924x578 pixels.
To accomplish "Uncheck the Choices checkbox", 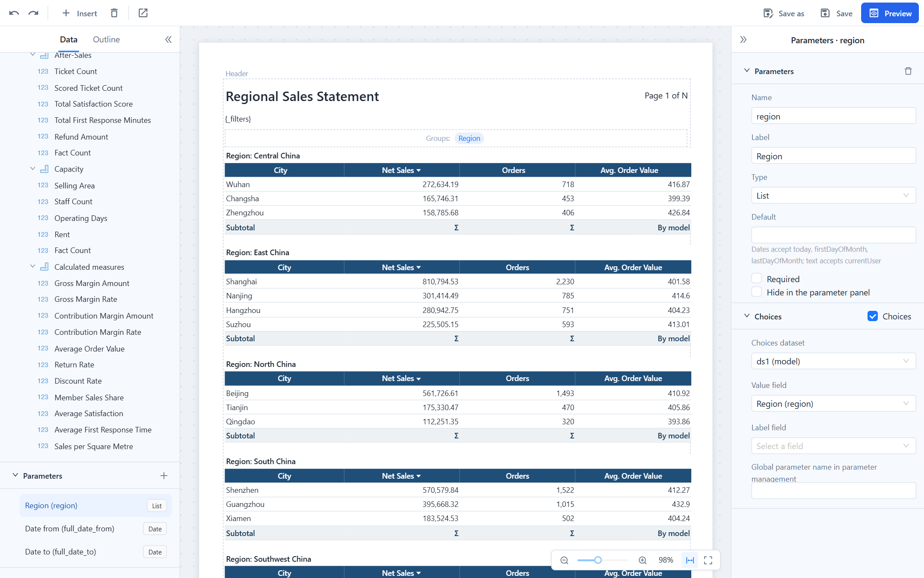I will pyautogui.click(x=873, y=316).
